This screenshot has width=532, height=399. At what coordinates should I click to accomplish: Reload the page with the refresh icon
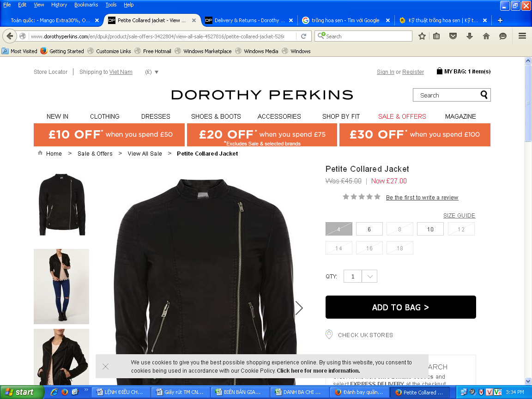(303, 36)
